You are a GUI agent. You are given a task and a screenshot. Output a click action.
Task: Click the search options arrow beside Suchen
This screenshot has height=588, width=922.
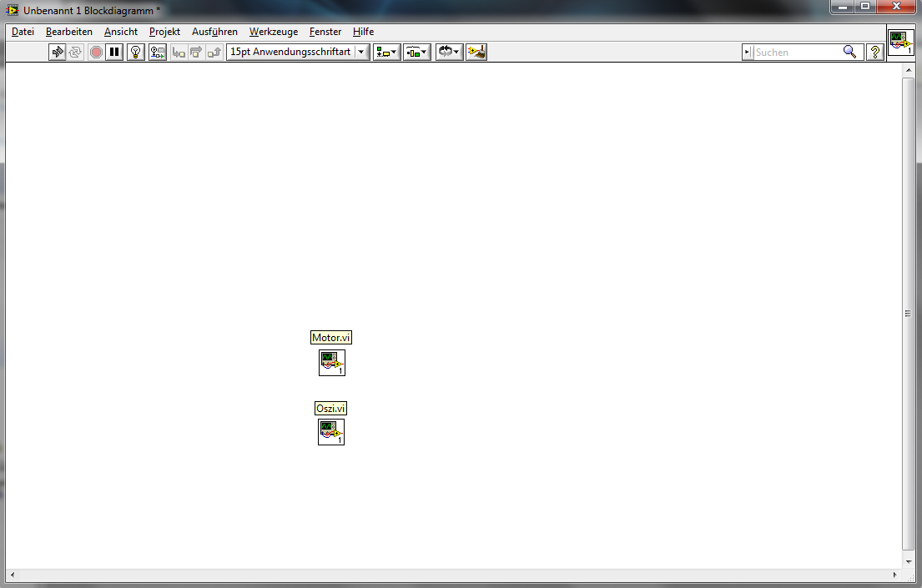(748, 53)
